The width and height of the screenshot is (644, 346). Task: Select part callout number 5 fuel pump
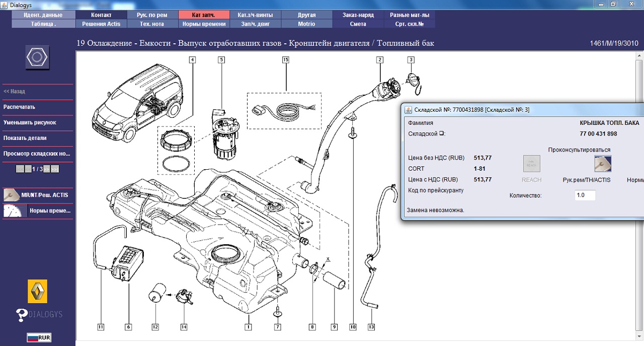221,59
